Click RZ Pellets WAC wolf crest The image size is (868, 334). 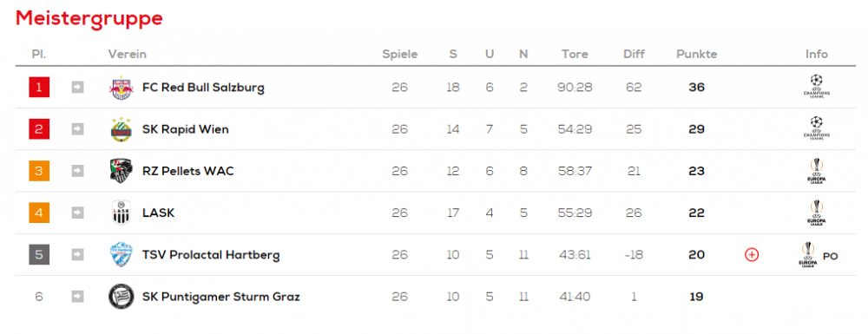pos(122,171)
